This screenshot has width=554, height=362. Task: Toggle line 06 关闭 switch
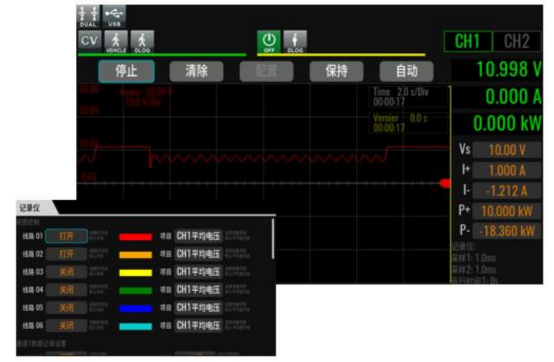pyautogui.click(x=66, y=326)
